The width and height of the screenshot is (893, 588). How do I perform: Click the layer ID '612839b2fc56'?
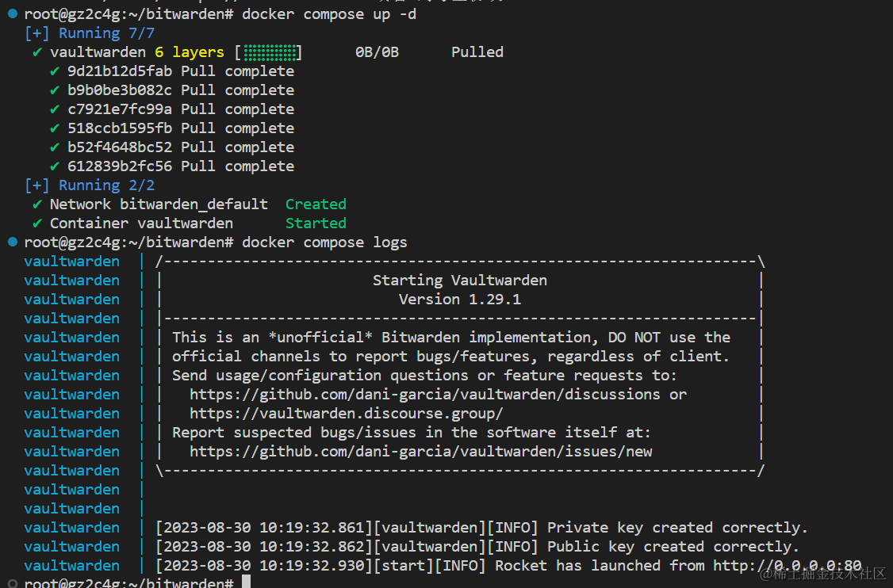pyautogui.click(x=120, y=166)
